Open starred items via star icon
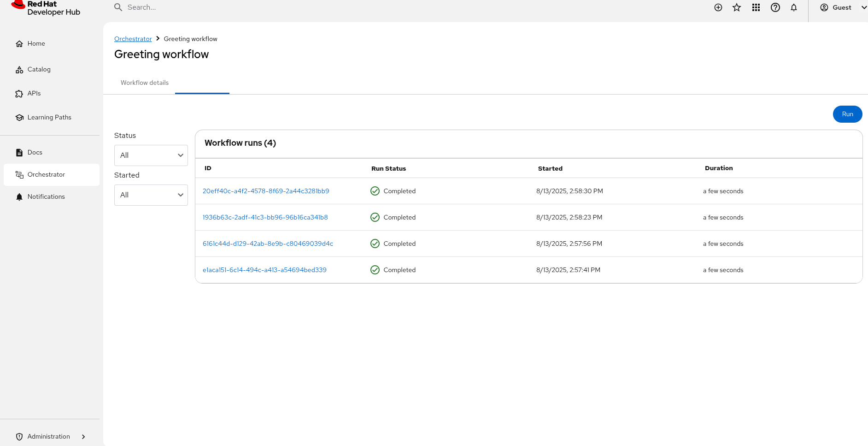 (x=737, y=7)
